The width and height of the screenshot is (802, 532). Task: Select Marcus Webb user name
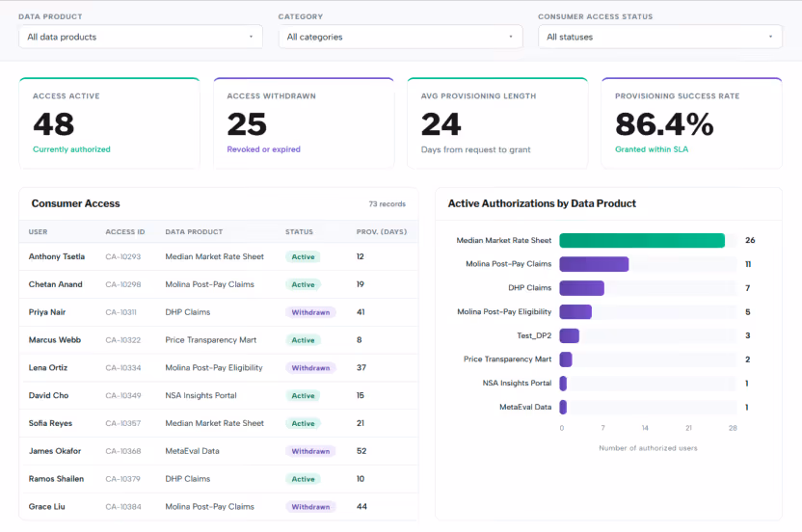pyautogui.click(x=55, y=340)
